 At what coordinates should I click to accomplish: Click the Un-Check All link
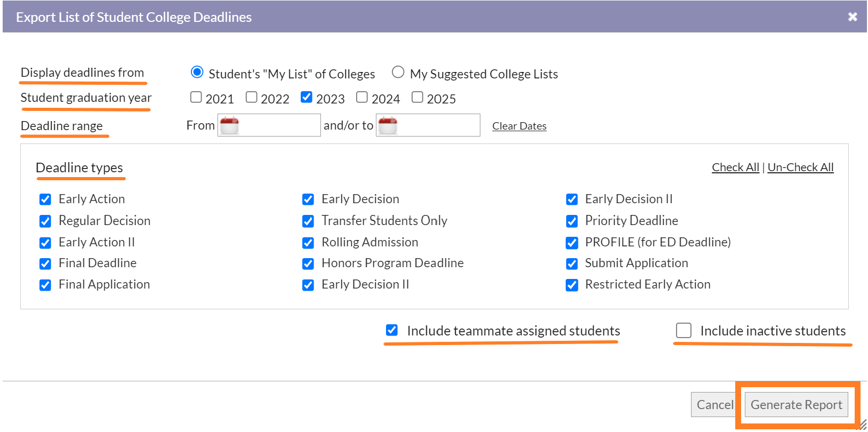[800, 167]
